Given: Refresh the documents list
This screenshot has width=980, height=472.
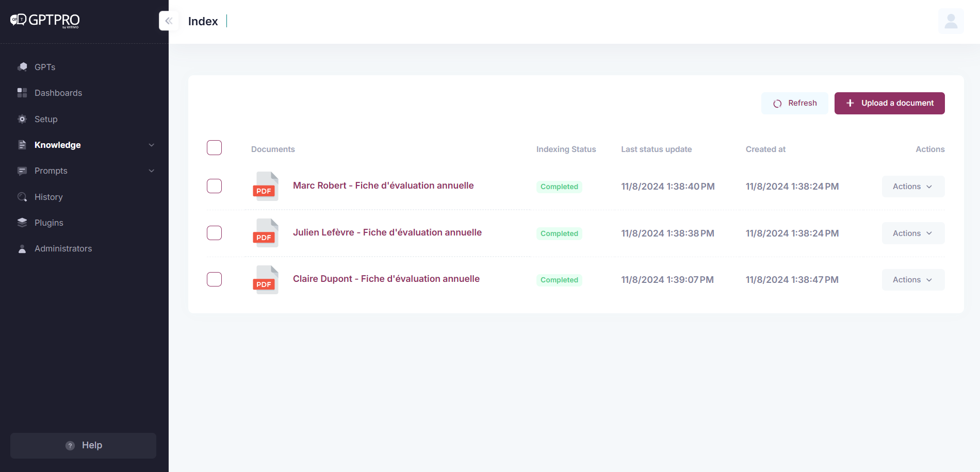Looking at the screenshot, I should 794,103.
